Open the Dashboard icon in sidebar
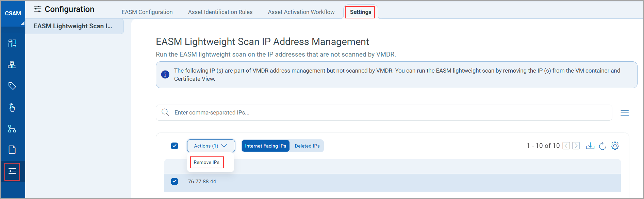This screenshot has height=199, width=644. (12, 43)
